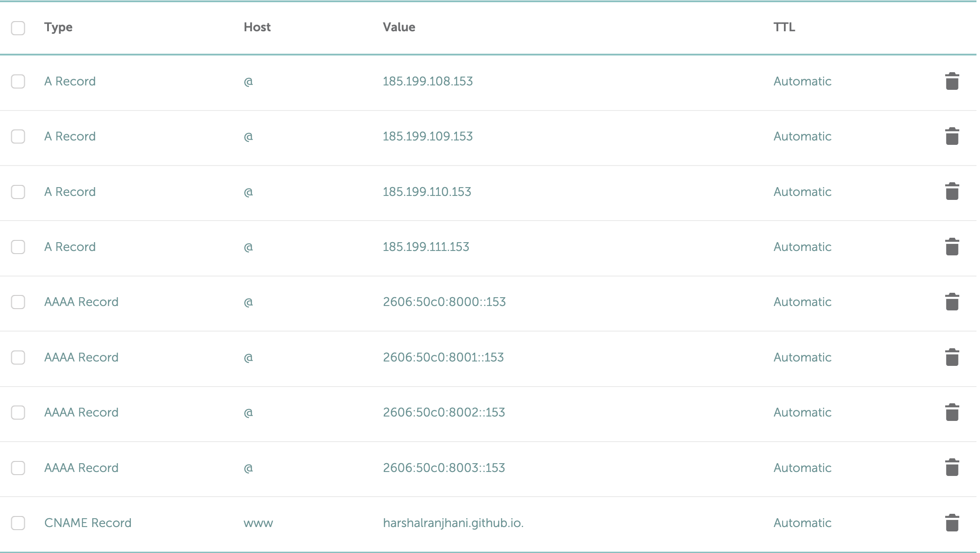Click the CNAME Record type label
Screen dimensions: 980x553
(x=88, y=523)
